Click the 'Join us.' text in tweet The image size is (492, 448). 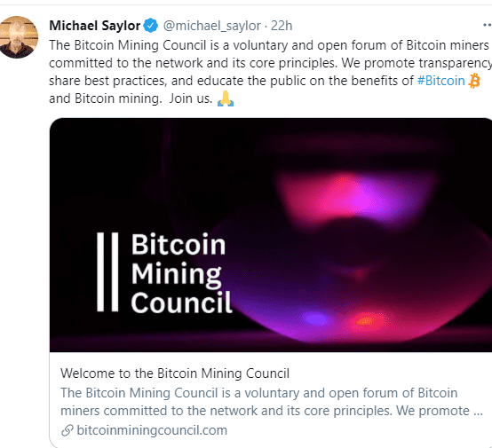(191, 98)
